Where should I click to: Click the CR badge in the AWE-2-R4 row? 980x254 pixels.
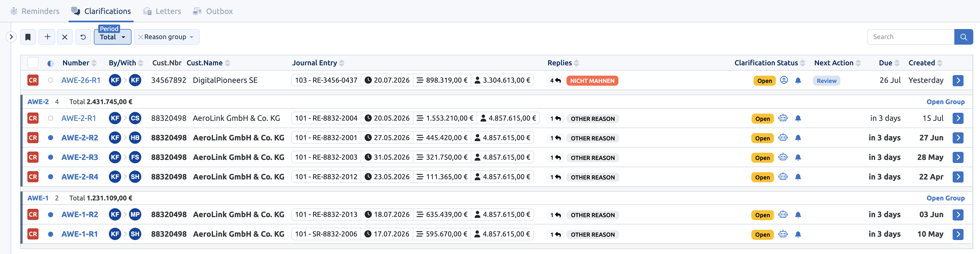pos(33,177)
